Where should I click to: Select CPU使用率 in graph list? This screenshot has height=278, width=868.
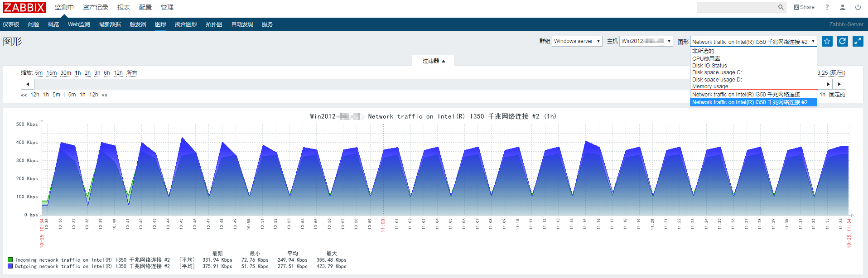coord(753,58)
